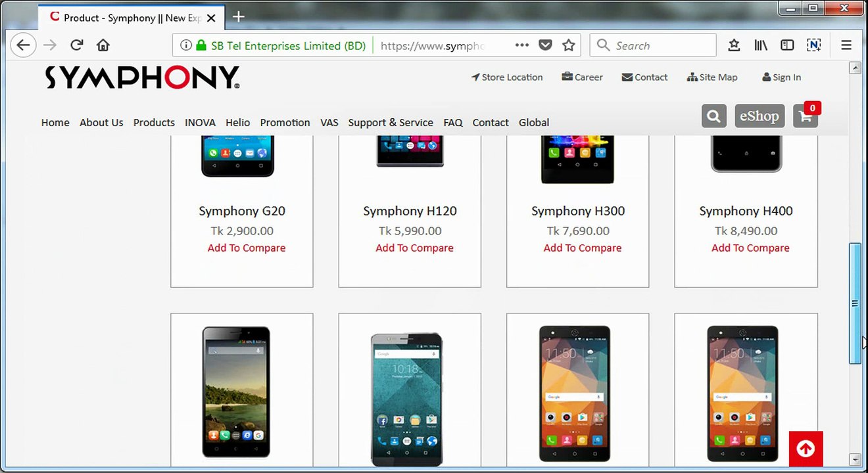Reload the current page

77,45
